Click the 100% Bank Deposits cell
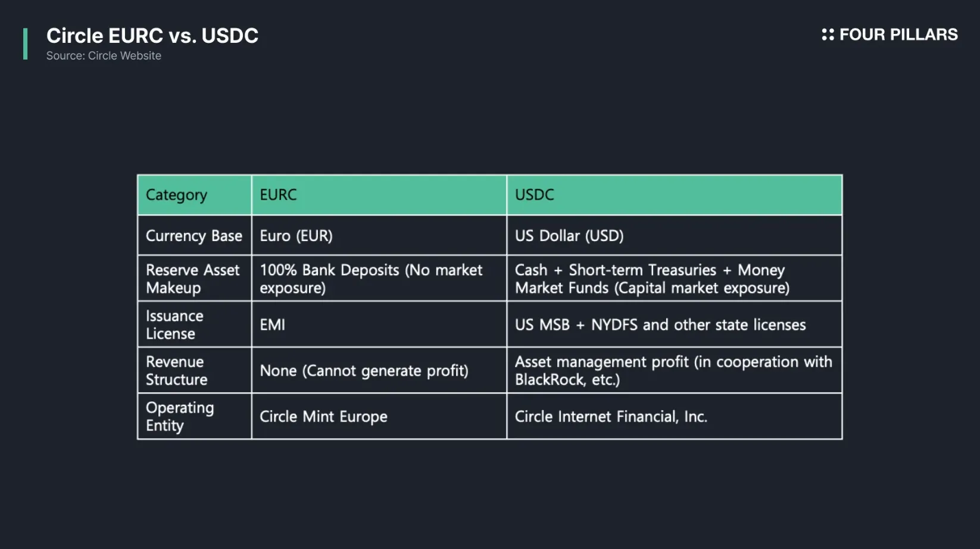Viewport: 980px width, 549px height. coord(379,279)
